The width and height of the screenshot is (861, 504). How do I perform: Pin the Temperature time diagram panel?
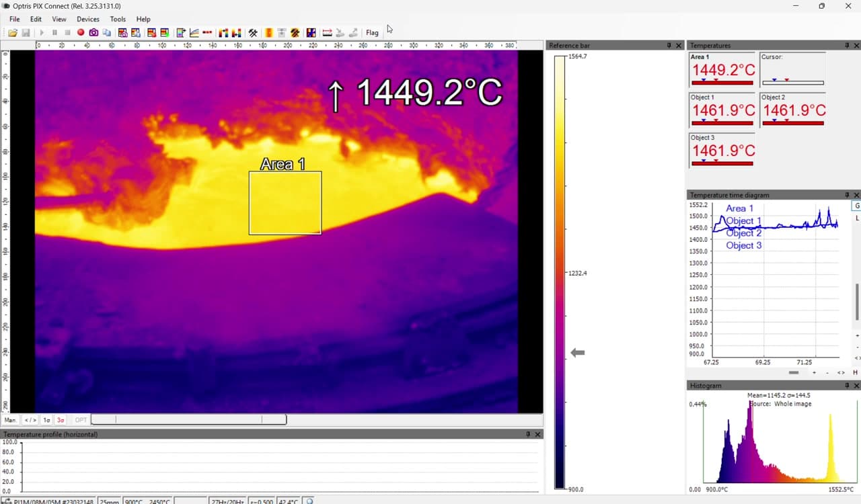pos(847,195)
